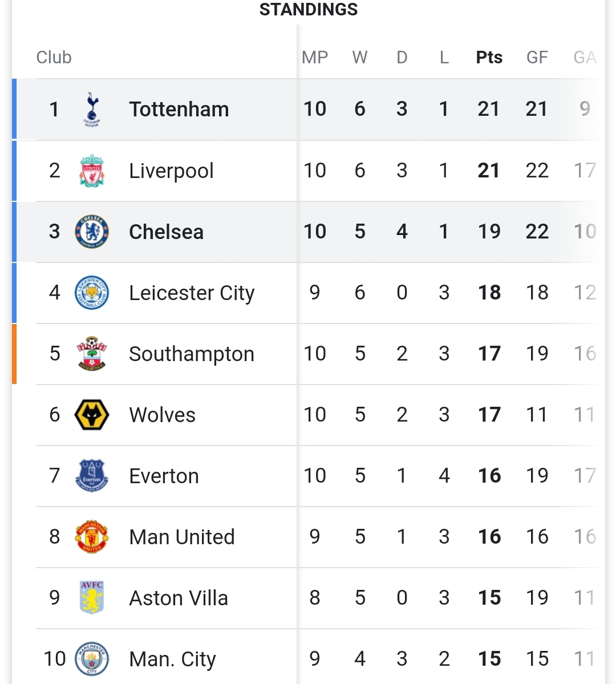The image size is (616, 684).
Task: Select the Man United club badge
Action: click(x=92, y=537)
